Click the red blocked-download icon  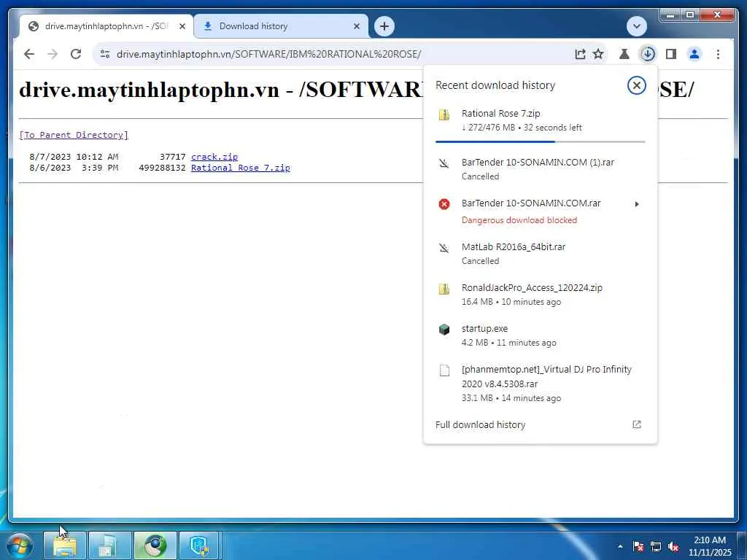tap(444, 204)
